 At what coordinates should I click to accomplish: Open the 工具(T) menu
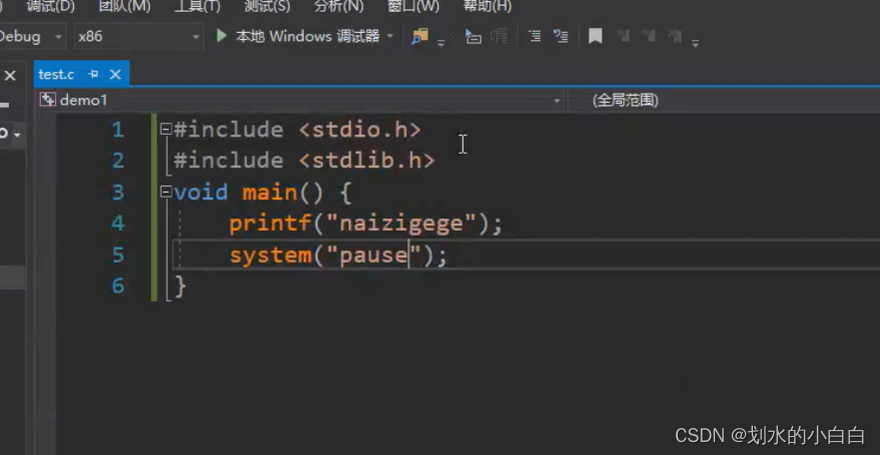(197, 7)
